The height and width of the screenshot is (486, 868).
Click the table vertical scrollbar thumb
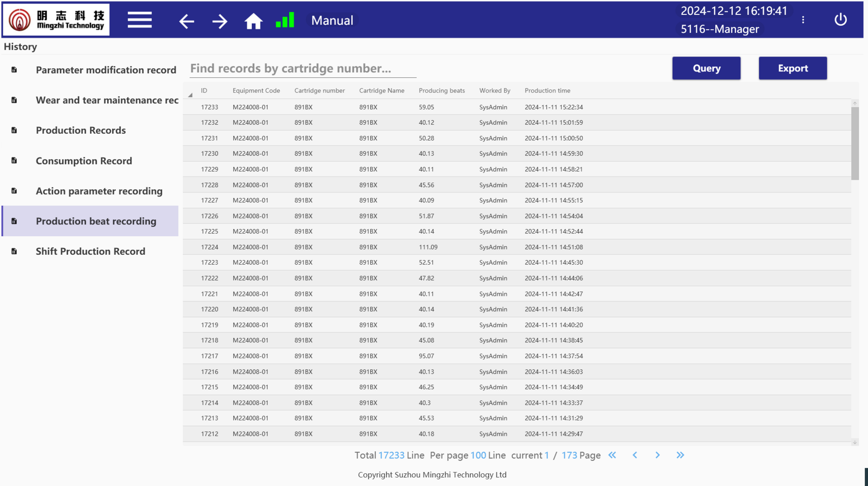click(854, 143)
